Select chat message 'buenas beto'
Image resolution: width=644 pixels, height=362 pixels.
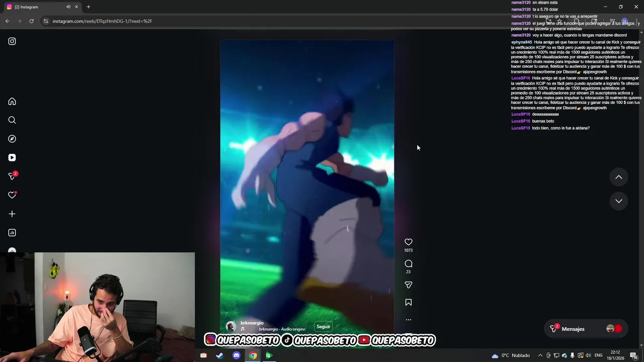pyautogui.click(x=543, y=121)
